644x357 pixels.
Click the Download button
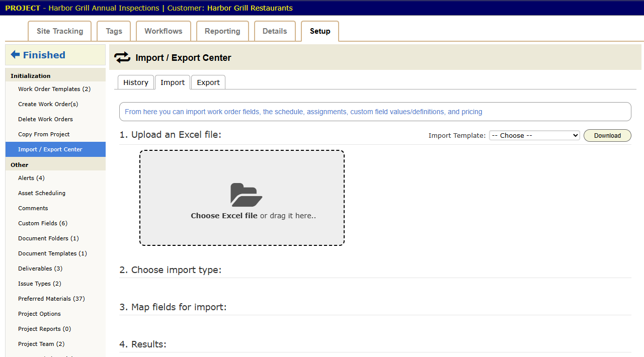click(607, 135)
